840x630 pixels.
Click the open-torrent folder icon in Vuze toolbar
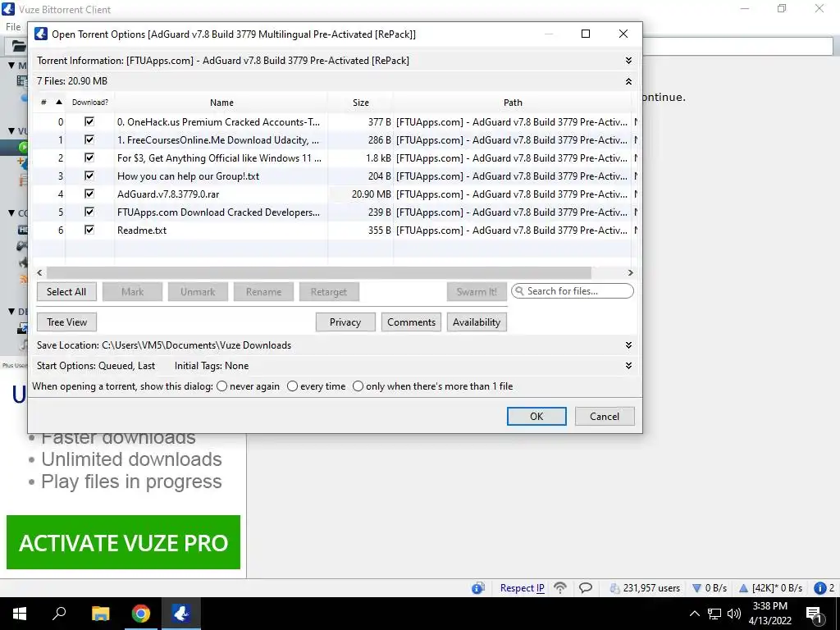click(x=18, y=46)
